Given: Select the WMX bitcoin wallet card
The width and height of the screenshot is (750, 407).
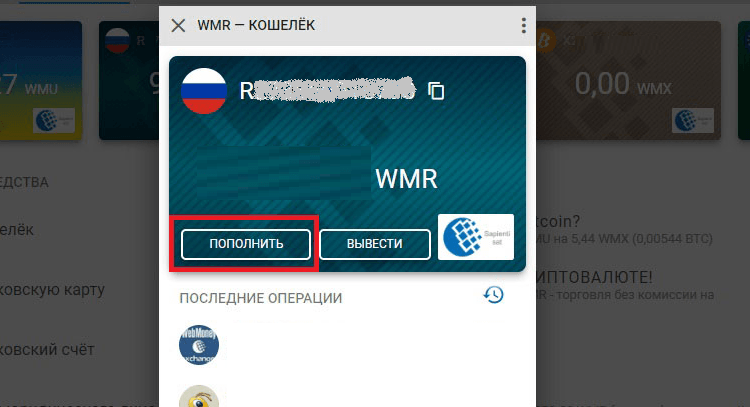Looking at the screenshot, I should [x=628, y=80].
